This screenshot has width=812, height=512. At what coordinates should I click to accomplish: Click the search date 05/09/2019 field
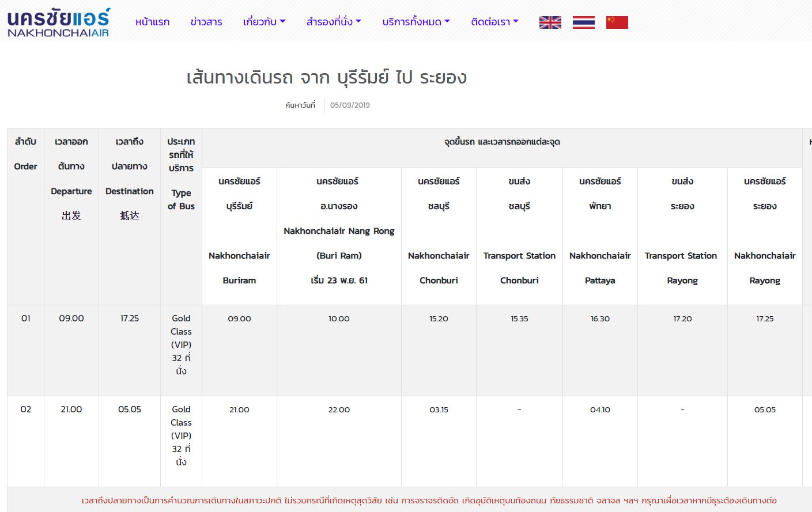[350, 105]
